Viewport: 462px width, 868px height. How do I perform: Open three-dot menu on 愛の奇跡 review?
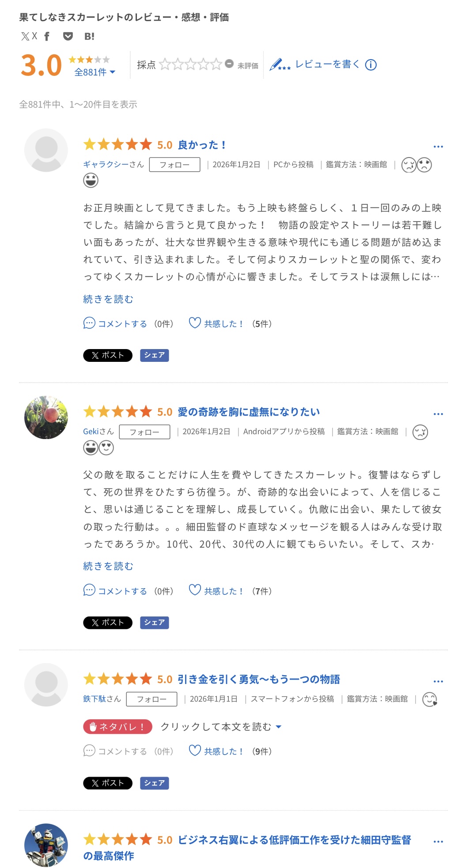438,414
